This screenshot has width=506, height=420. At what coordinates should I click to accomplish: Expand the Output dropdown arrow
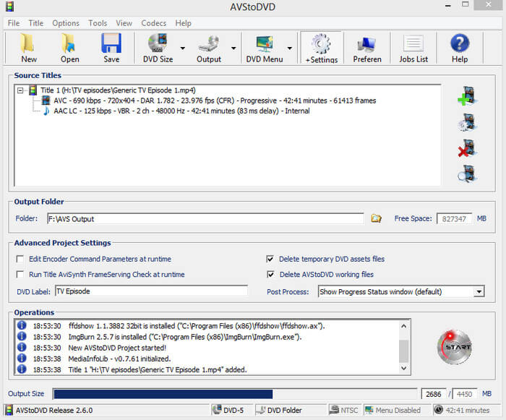(x=233, y=48)
